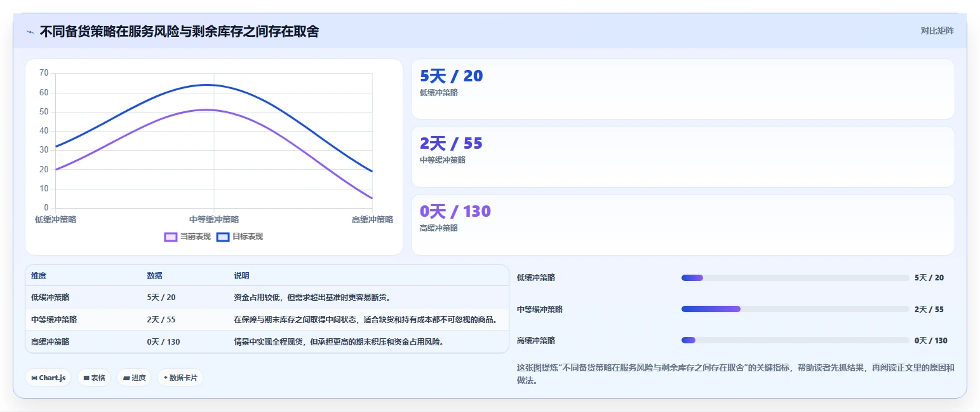The image size is (980, 412).
Task: Click the 高缓冲策略 label beside its progress bar
Action: (536, 340)
